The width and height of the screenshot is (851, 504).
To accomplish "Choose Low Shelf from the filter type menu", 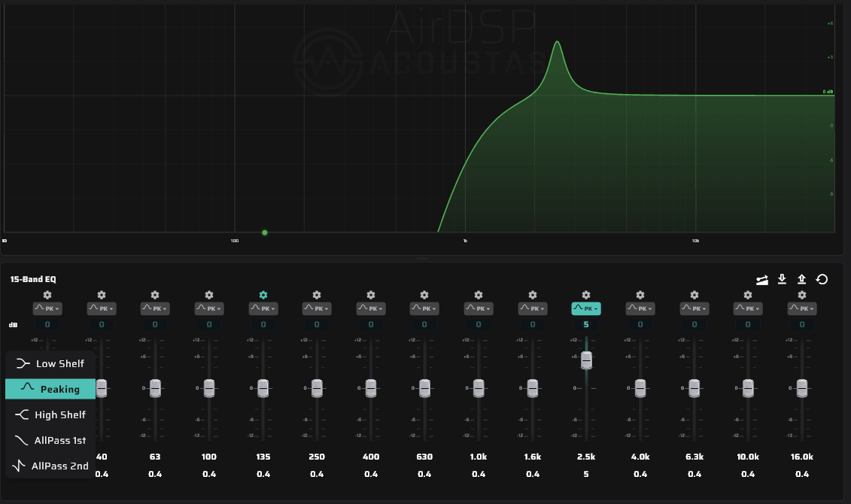I will (x=50, y=363).
